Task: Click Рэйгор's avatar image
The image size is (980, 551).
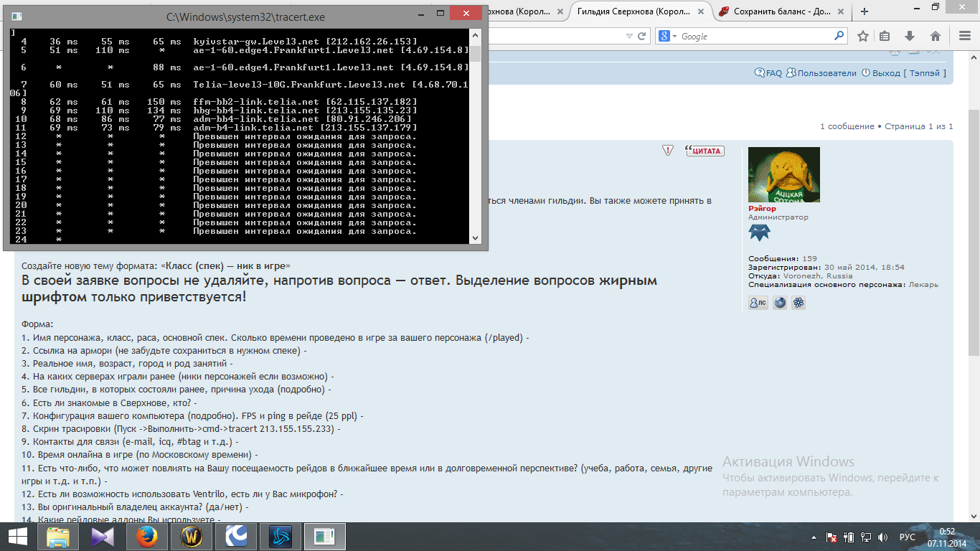Action: 784,174
